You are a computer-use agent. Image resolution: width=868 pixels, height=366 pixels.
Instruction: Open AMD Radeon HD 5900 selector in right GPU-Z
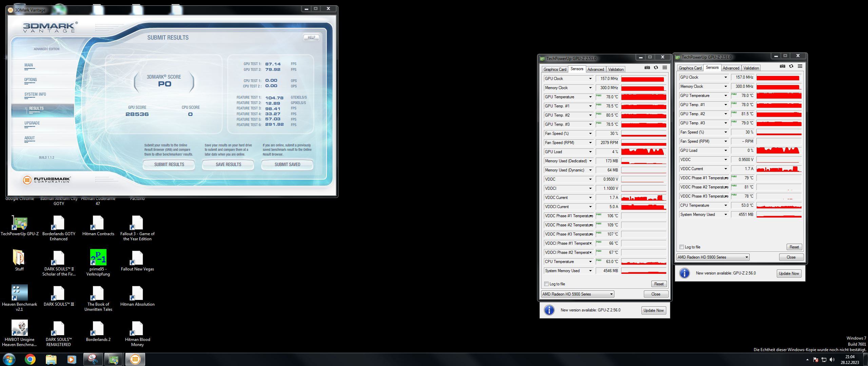713,257
